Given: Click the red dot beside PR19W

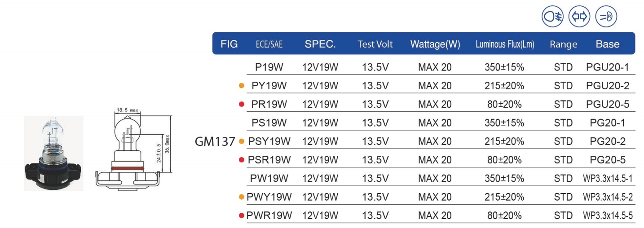Looking at the screenshot, I should (242, 104).
